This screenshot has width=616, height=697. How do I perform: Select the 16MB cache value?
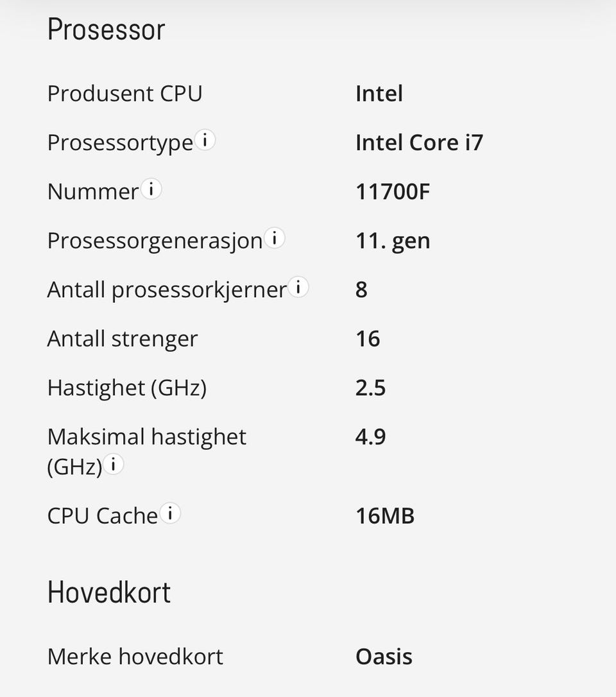coord(385,516)
